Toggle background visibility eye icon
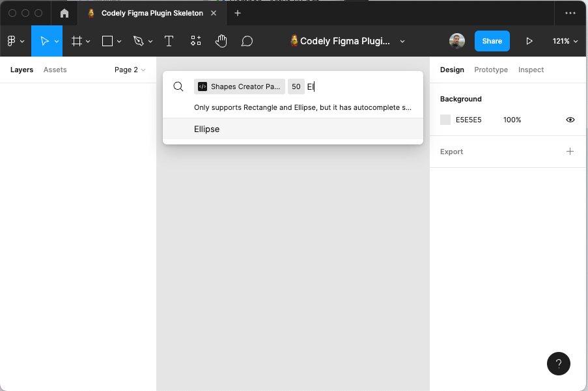 tap(570, 120)
